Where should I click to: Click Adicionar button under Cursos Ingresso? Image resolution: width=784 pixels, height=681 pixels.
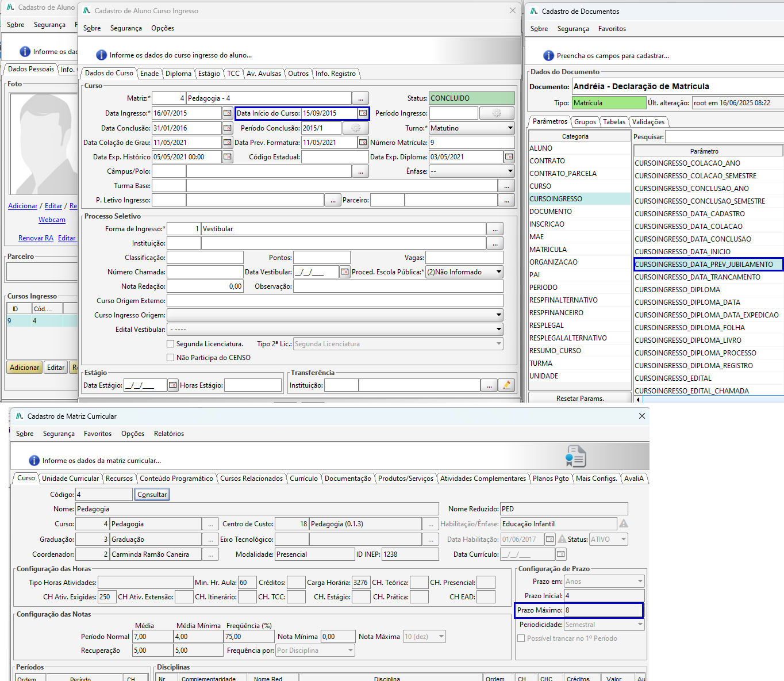(25, 368)
